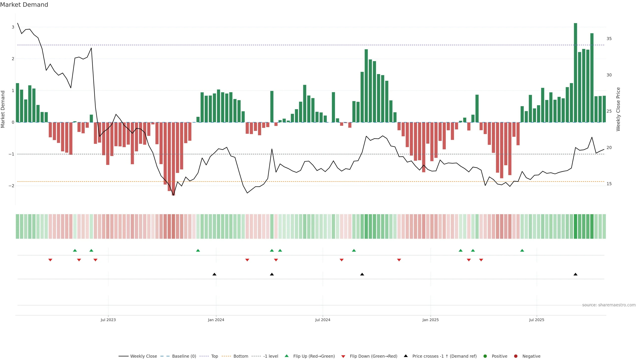Click Flip Down red triangle legend icon
644x362 pixels.
point(343,356)
